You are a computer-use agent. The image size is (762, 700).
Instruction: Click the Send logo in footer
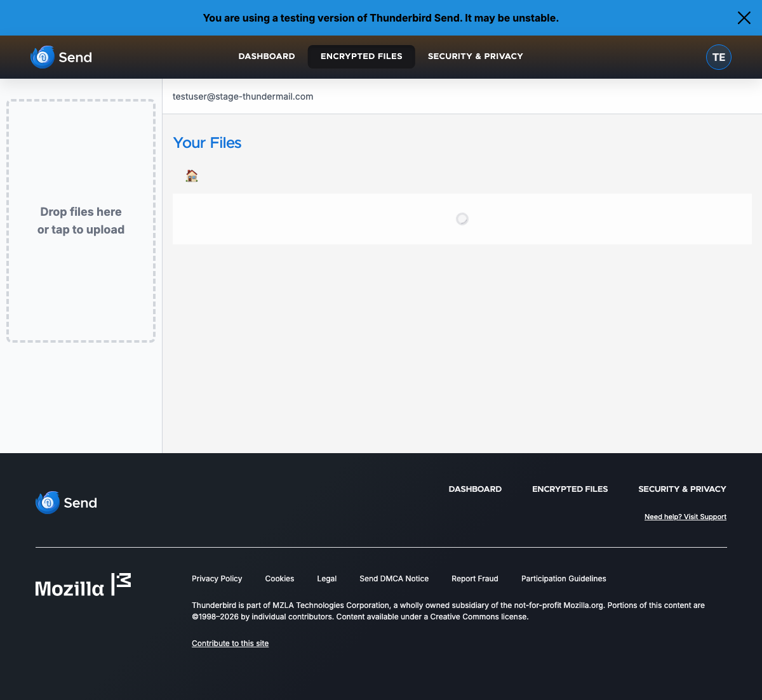click(x=67, y=503)
